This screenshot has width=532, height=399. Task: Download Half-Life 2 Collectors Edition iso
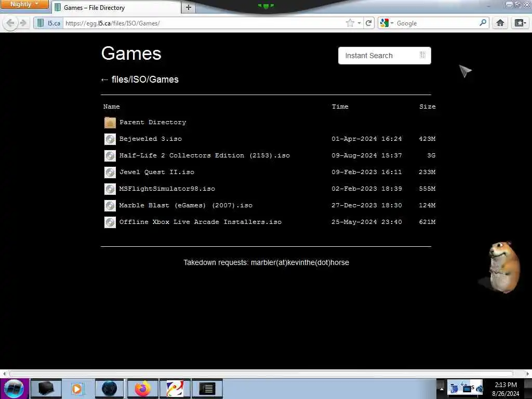point(205,155)
